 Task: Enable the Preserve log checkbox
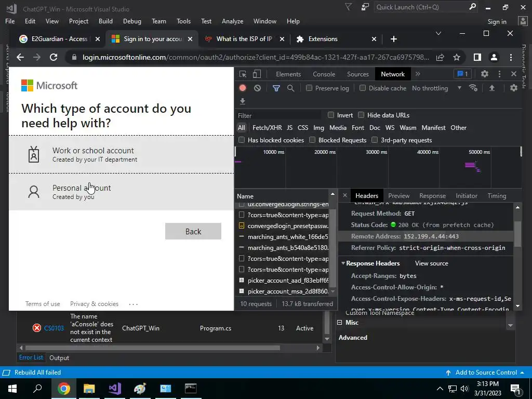coord(309,88)
